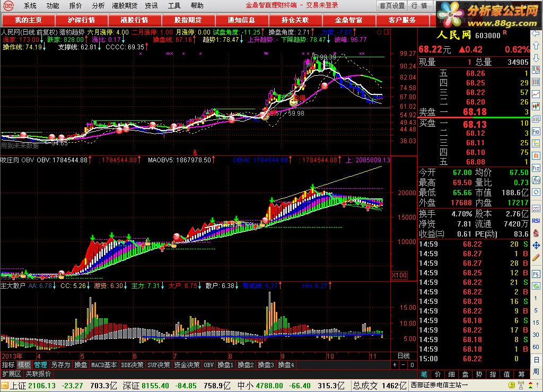Click the minus zoom-out chart button
Image resolution: width=543 pixels, height=392 pixels.
[x=404, y=364]
